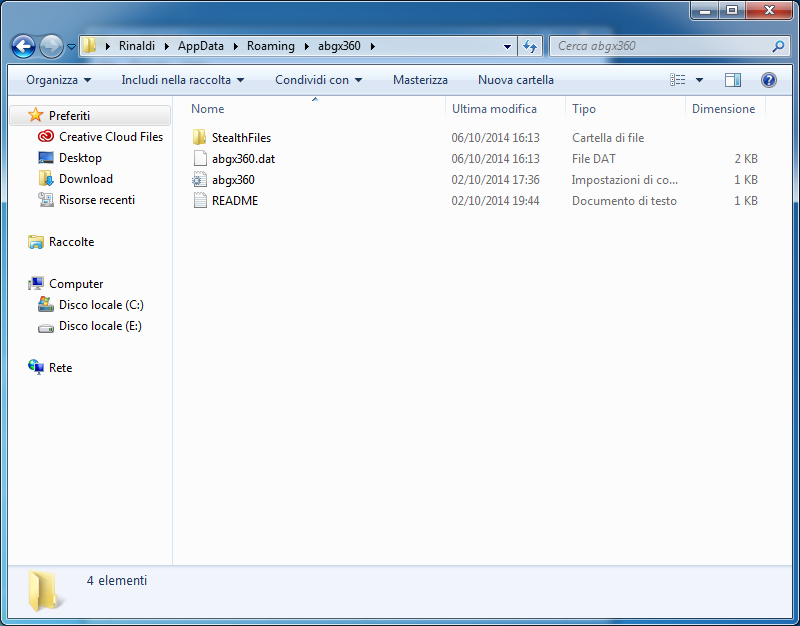Click the Computer icon
Screen dimensions: 800x626
[x=36, y=283]
